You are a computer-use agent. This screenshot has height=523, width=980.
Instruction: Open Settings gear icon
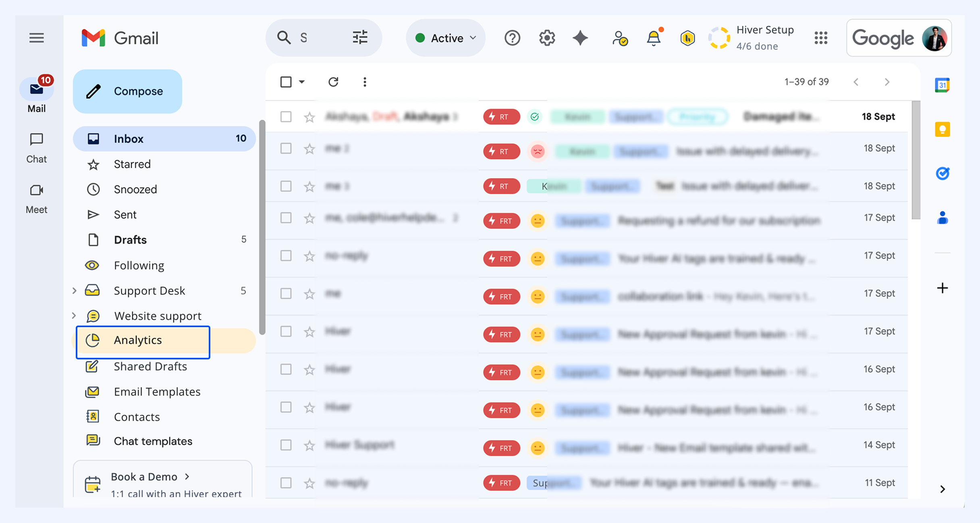tap(547, 38)
